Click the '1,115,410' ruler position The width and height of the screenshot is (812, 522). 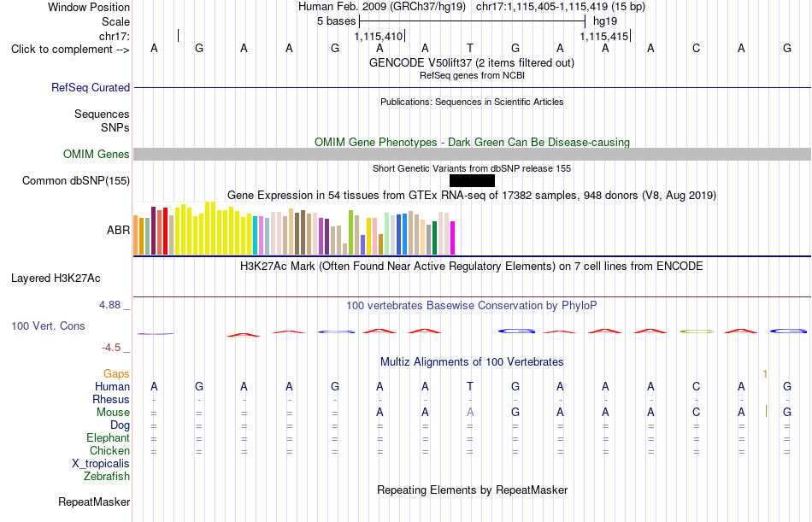pos(378,36)
